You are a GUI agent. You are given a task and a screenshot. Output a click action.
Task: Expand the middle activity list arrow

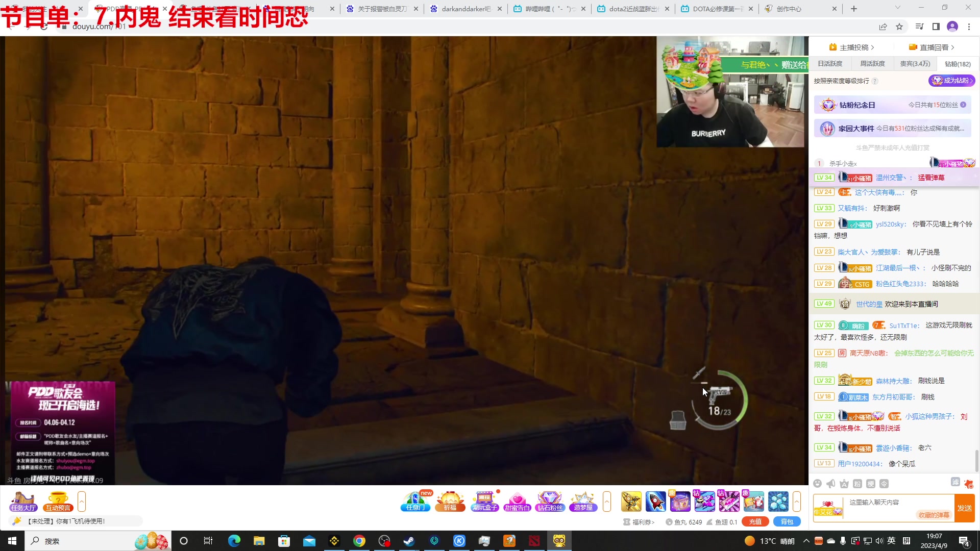pos(607,502)
